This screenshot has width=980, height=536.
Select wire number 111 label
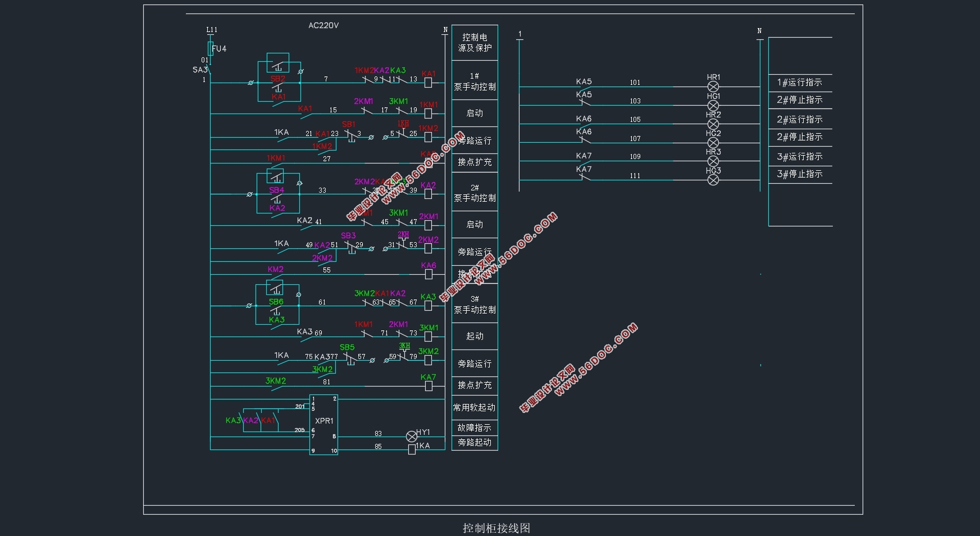click(635, 176)
